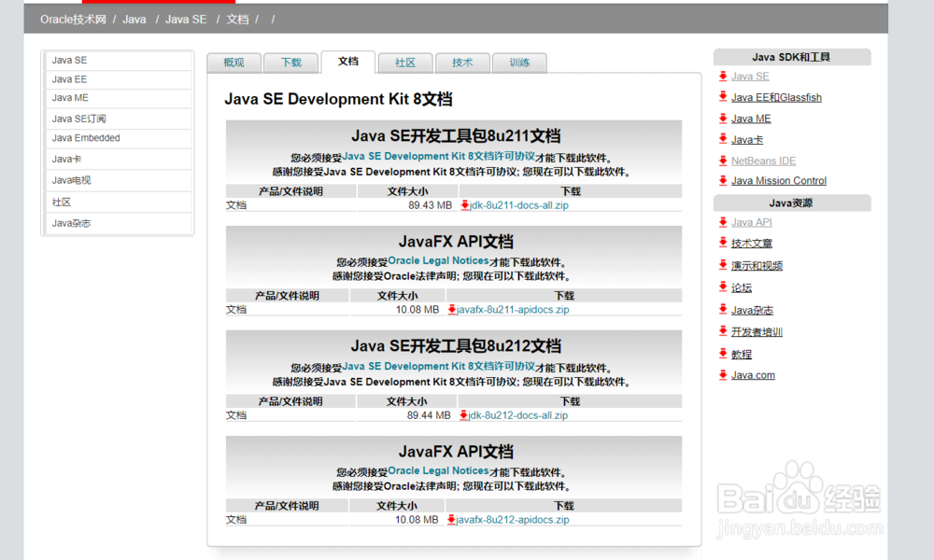Click the red arrow icon beside Java.com
The image size is (934, 560).
723,375
